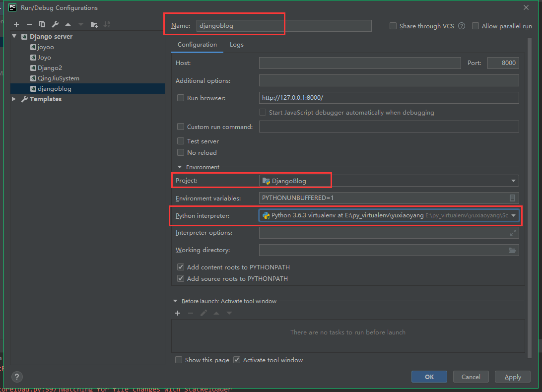Screen dimensions: 542x392
Task: Remove before launch task
Action: point(191,313)
